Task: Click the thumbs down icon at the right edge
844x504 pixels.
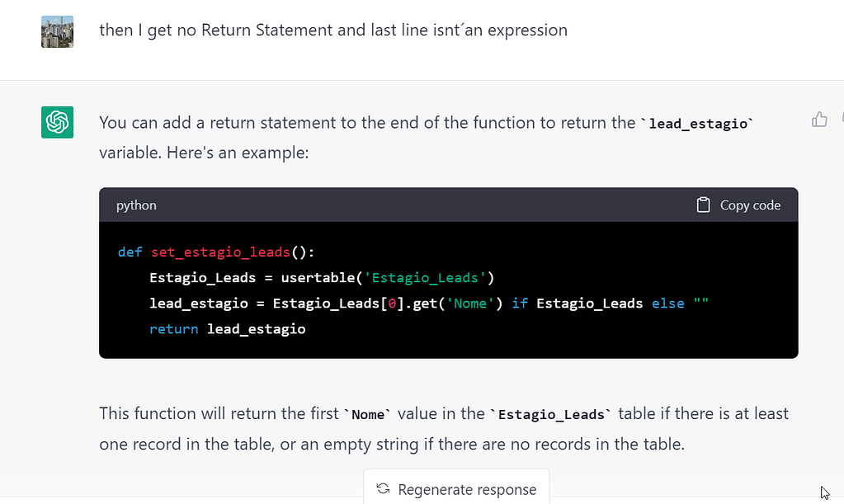Action: click(841, 119)
